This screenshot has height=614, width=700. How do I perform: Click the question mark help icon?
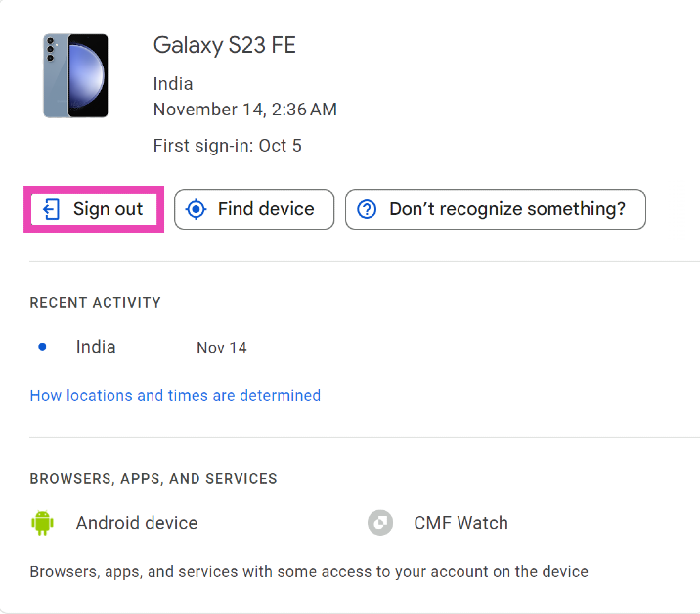[367, 209]
